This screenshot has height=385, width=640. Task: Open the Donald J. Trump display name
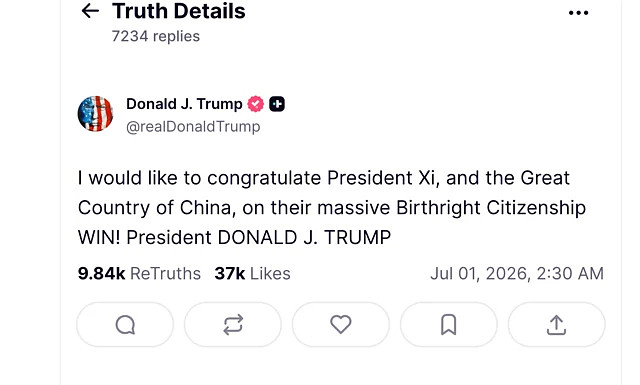[184, 104]
